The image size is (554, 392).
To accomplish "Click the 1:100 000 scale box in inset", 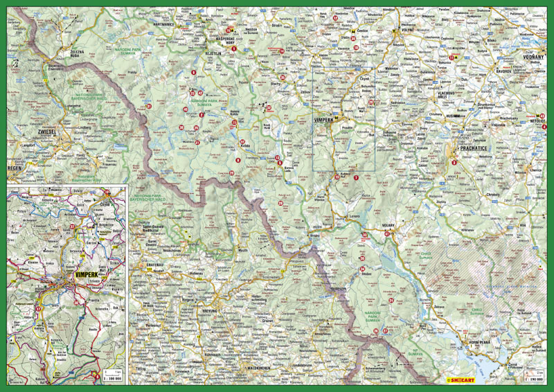I will [x=114, y=377].
